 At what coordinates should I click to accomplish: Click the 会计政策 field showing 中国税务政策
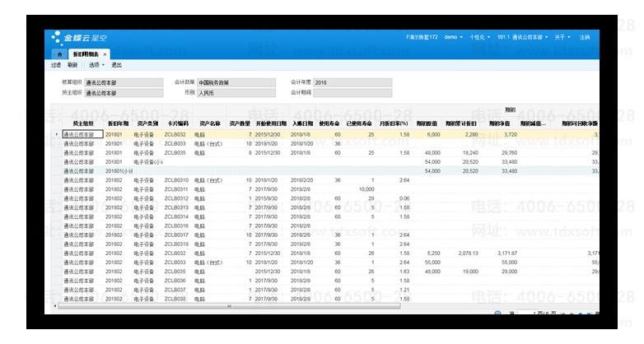(225, 82)
